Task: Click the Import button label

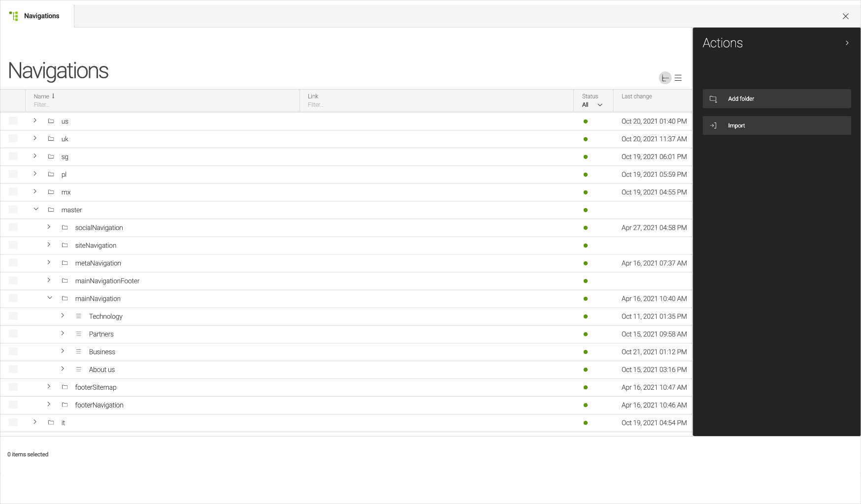Action: coord(736,126)
